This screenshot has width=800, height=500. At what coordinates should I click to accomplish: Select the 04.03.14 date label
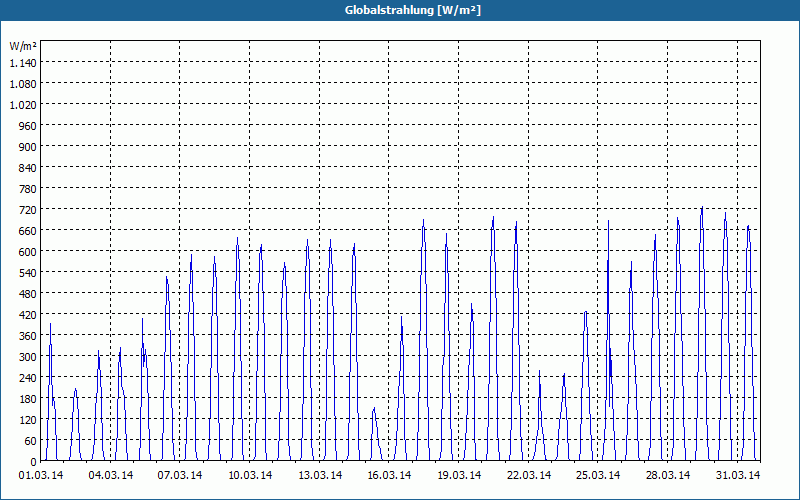pyautogui.click(x=111, y=476)
